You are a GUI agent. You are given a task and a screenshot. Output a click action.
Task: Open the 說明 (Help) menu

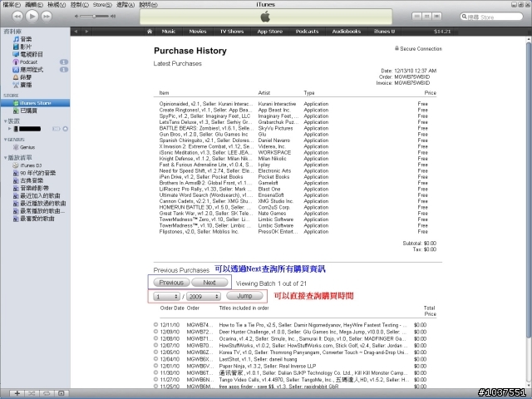pos(148,5)
